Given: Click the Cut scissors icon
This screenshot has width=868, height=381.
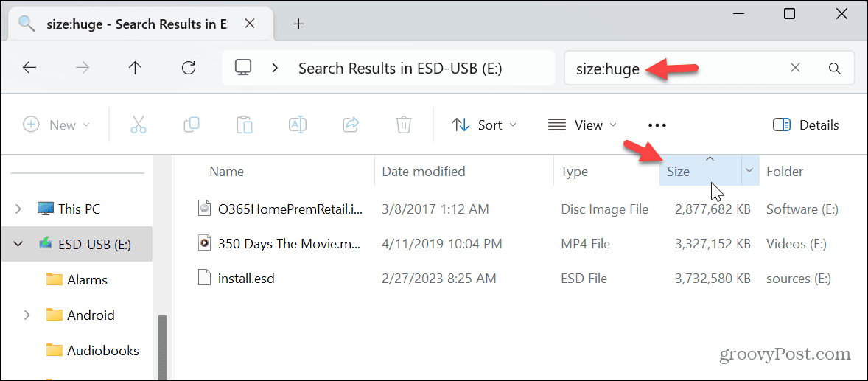Looking at the screenshot, I should point(138,125).
